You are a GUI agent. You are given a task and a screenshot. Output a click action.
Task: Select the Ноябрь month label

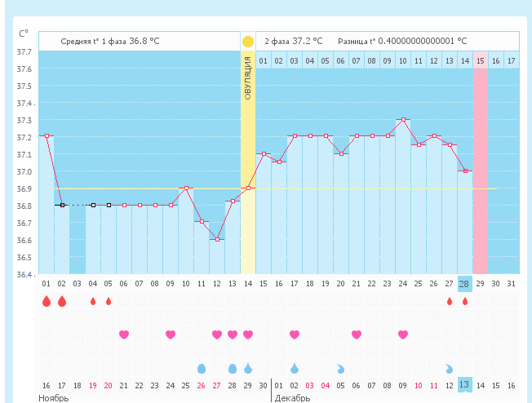click(54, 398)
